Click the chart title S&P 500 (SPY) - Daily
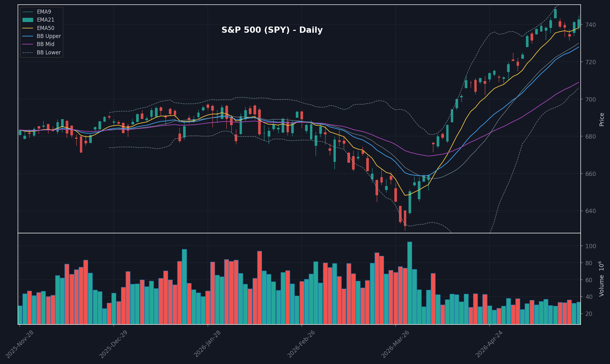Image resolution: width=610 pixels, height=364 pixels. point(272,30)
